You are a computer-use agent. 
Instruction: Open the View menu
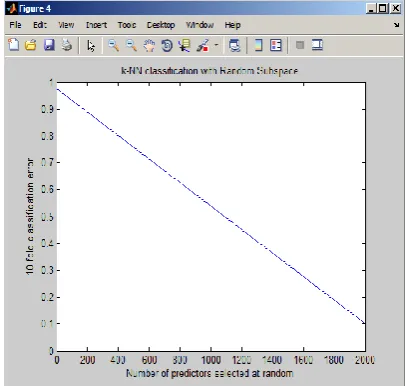click(66, 25)
